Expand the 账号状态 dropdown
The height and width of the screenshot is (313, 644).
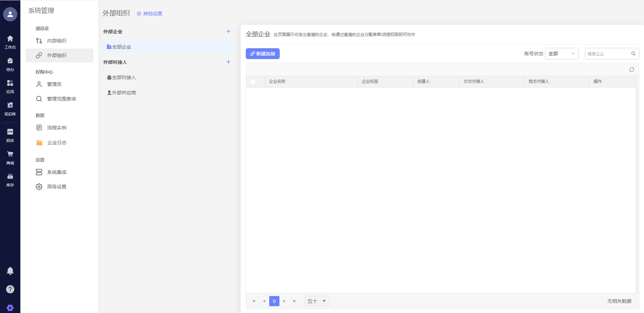[562, 54]
